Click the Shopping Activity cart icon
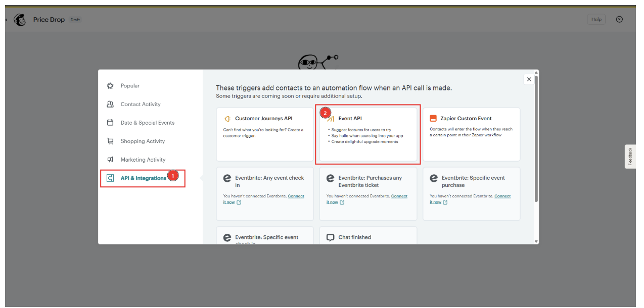This screenshot has height=308, width=644. [x=110, y=141]
